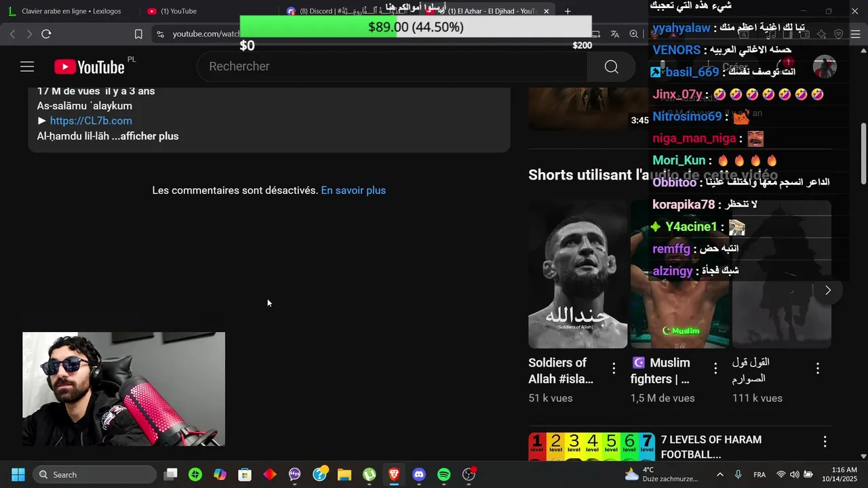
Task: Open Copilot from the taskbar
Action: 220,474
